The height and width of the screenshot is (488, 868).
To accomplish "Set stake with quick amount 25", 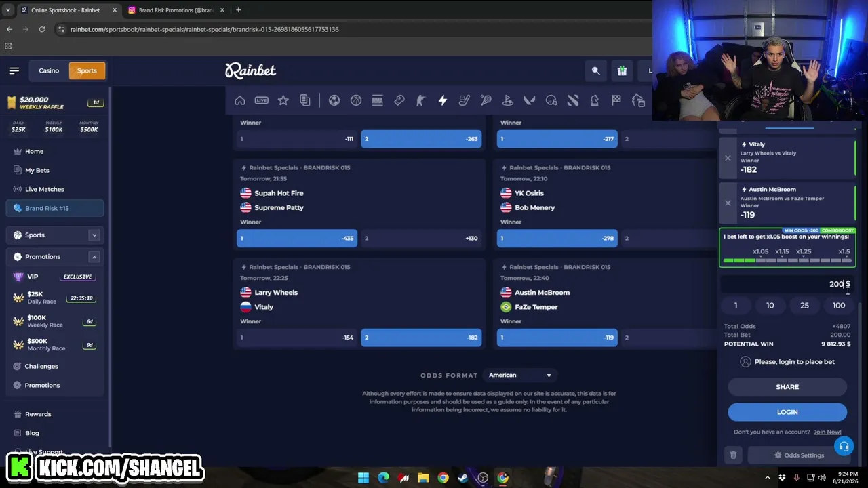I will (x=804, y=306).
